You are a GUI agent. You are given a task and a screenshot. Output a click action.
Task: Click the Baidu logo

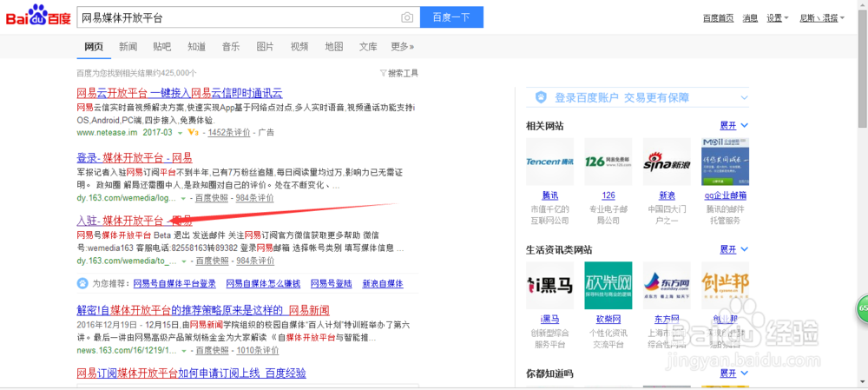tap(37, 16)
